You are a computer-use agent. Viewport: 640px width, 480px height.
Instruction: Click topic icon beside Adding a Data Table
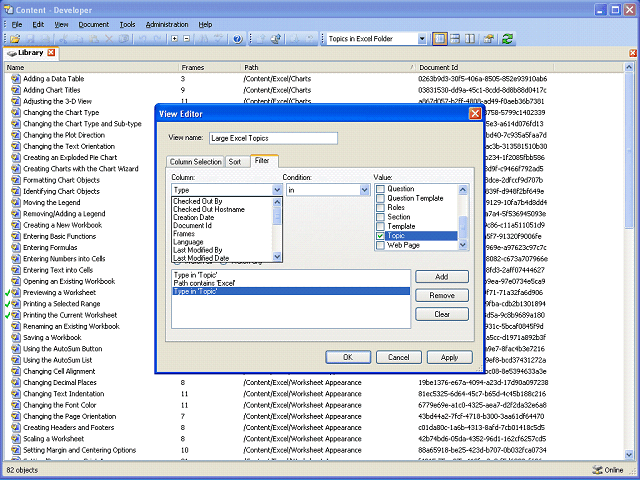point(16,78)
